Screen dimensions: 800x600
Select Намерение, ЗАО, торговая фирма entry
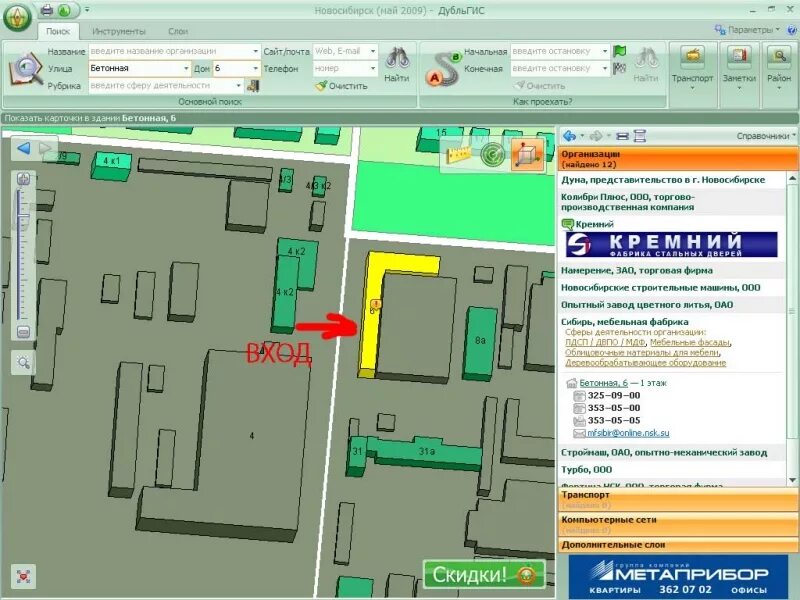tap(637, 270)
